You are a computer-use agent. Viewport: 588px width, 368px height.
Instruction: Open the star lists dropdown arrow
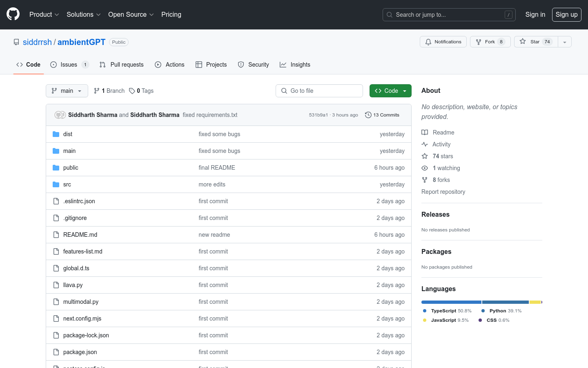(565, 42)
